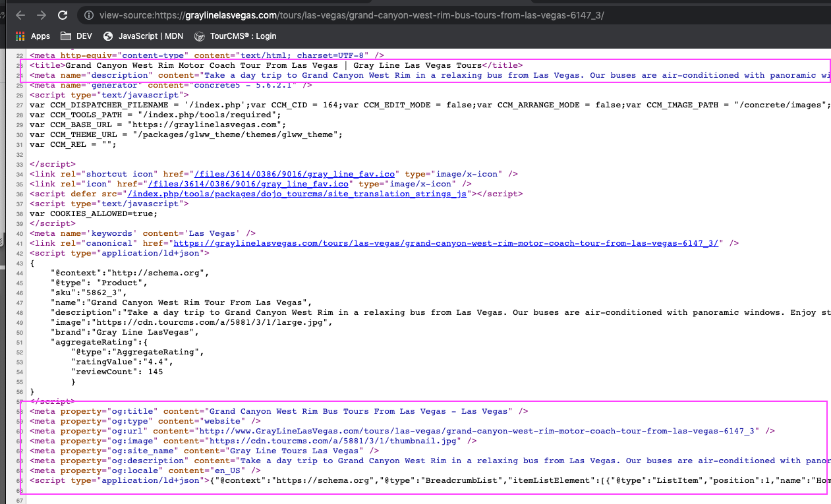Click the og:type website meta line

tap(145, 421)
